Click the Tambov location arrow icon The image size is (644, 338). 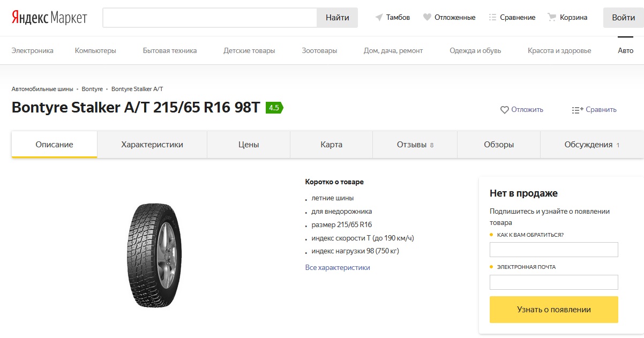coord(379,18)
